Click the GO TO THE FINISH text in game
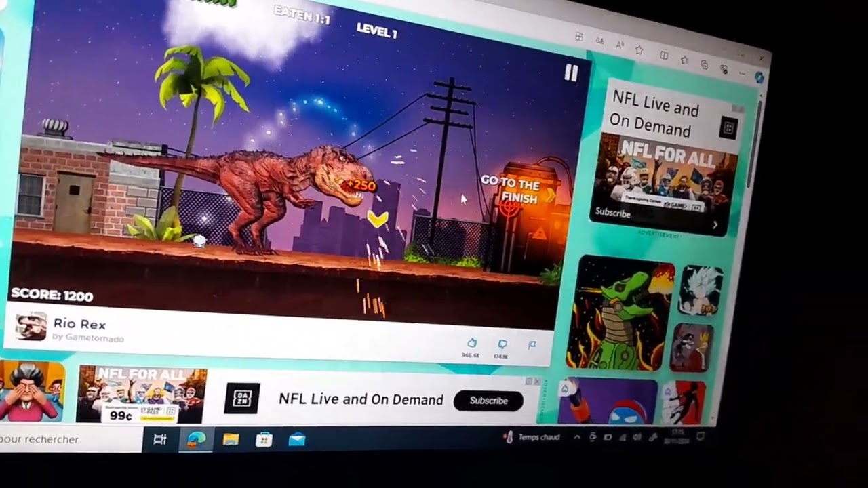The height and width of the screenshot is (488, 868). pos(511,190)
